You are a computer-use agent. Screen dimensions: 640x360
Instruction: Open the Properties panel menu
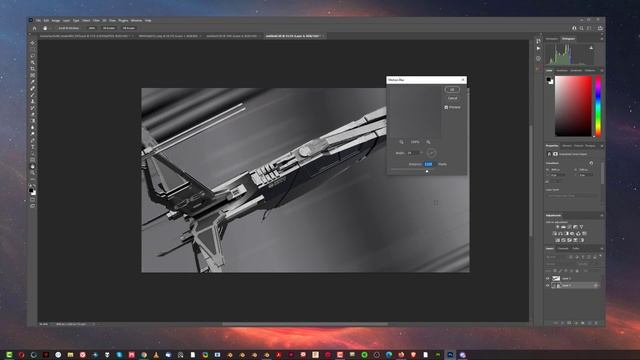click(602, 146)
